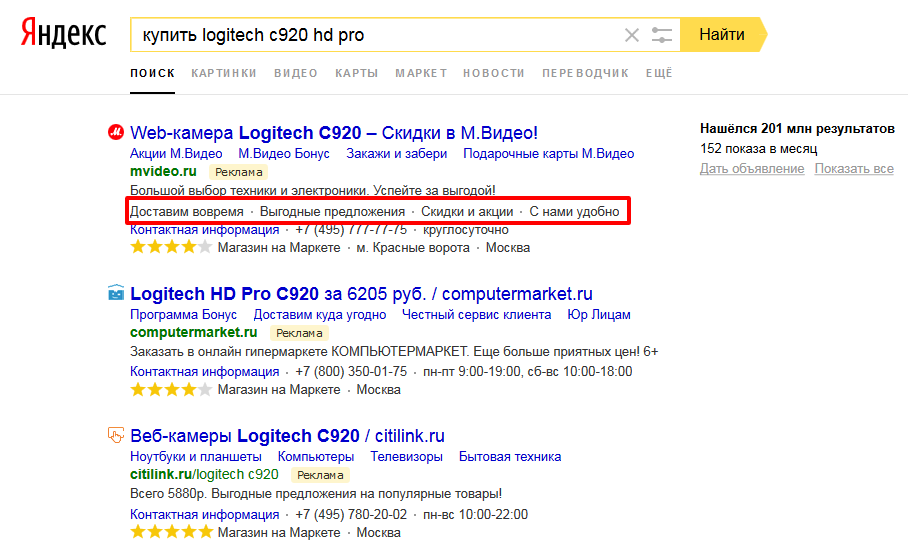This screenshot has width=908, height=558.
Task: Clear the search query with the X icon
Action: 632,35
